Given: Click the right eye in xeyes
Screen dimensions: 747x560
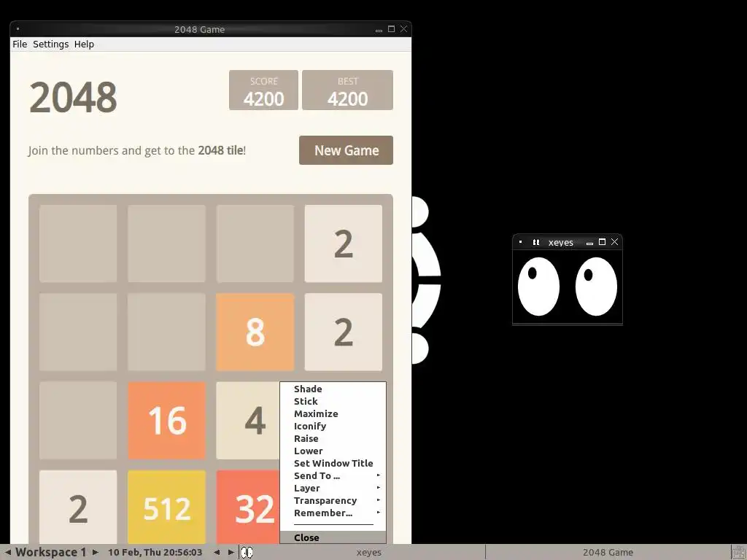Looking at the screenshot, I should (596, 287).
